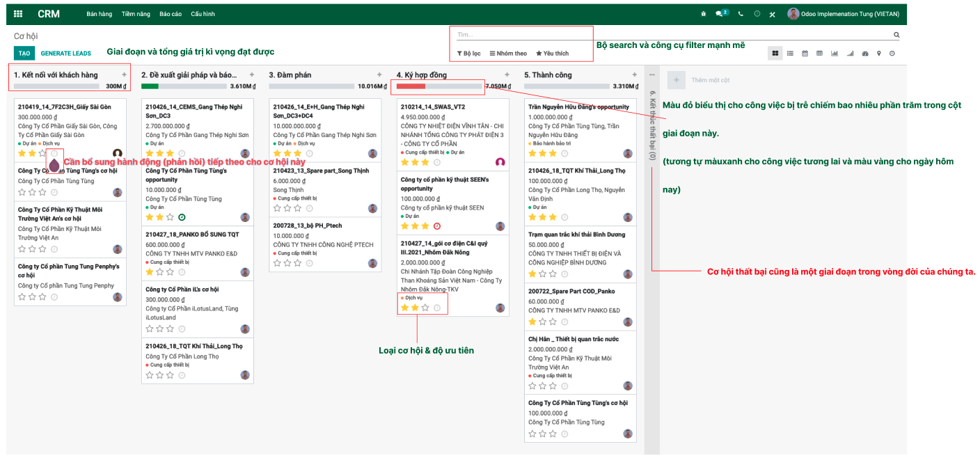Open user menu Odoo Implemenation Tung (VIETAN)
The width and height of the screenshot is (980, 474).
[843, 14]
